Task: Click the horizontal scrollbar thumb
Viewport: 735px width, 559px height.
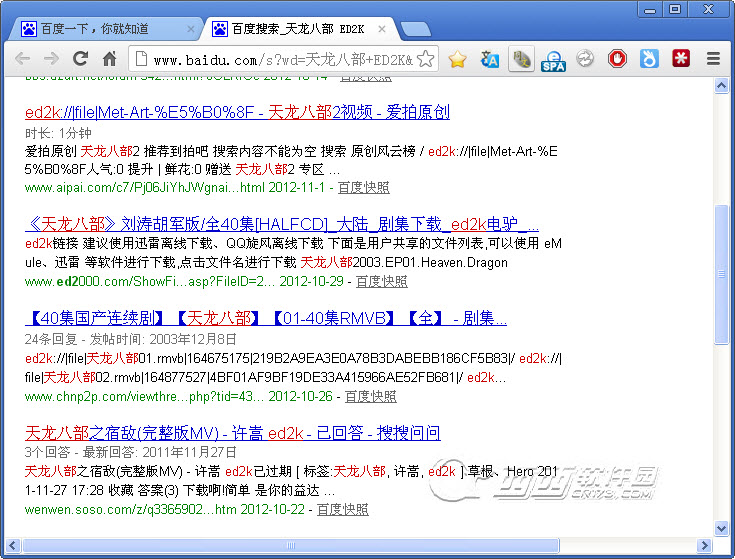Action: 291,545
